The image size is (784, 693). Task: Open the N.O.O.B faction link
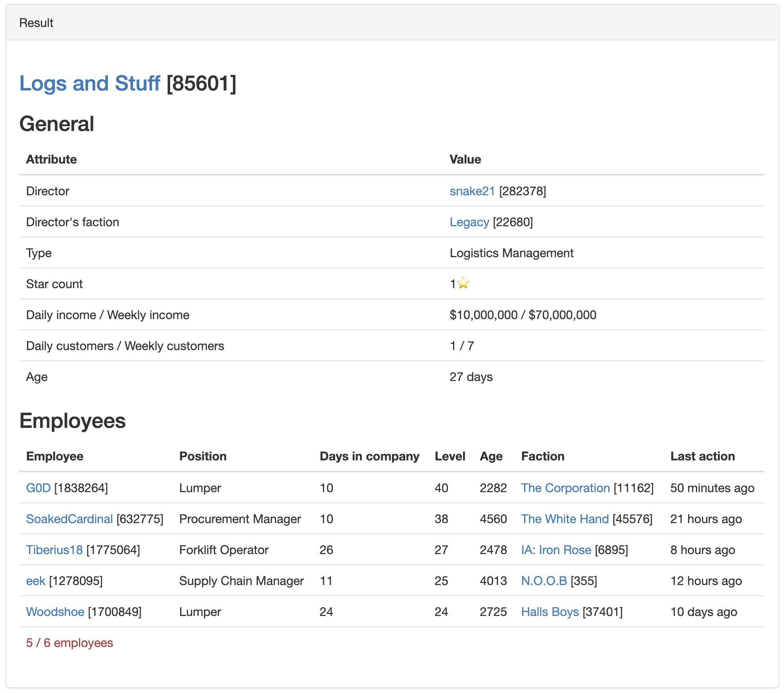(544, 581)
